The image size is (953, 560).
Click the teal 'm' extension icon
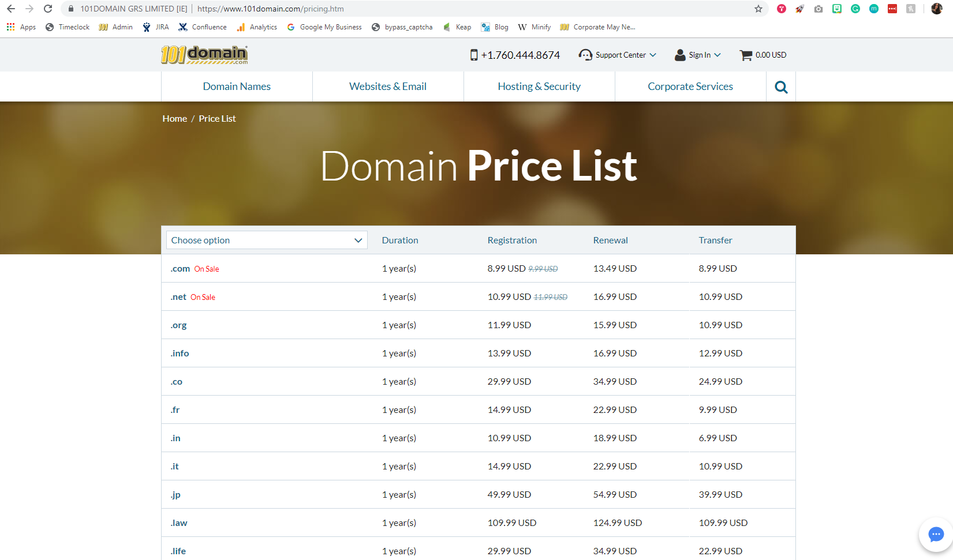pos(874,9)
